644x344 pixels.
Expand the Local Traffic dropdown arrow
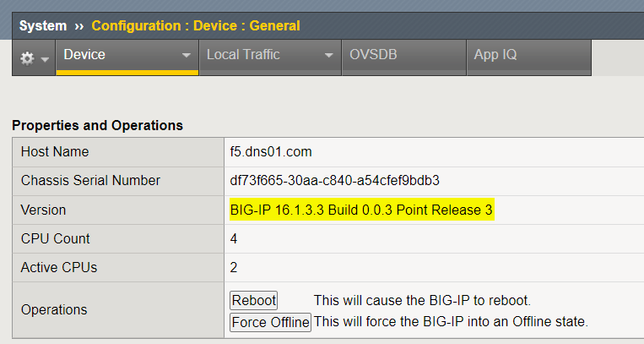329,56
